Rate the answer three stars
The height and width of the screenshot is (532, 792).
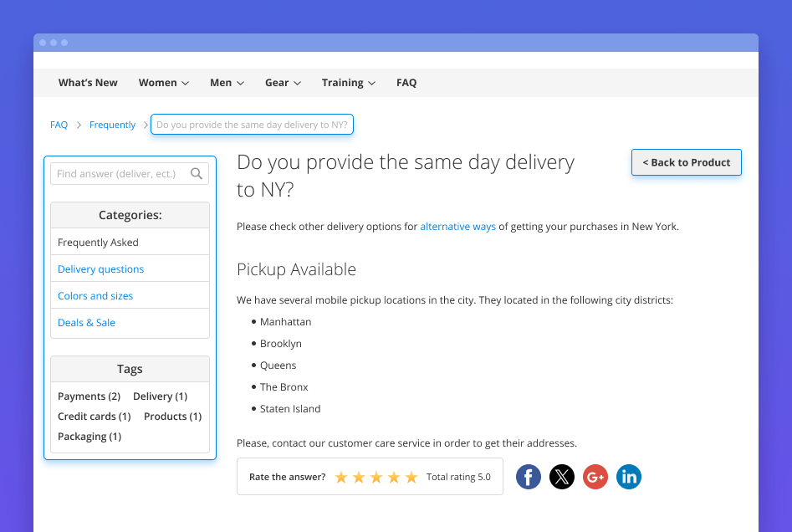(x=376, y=477)
